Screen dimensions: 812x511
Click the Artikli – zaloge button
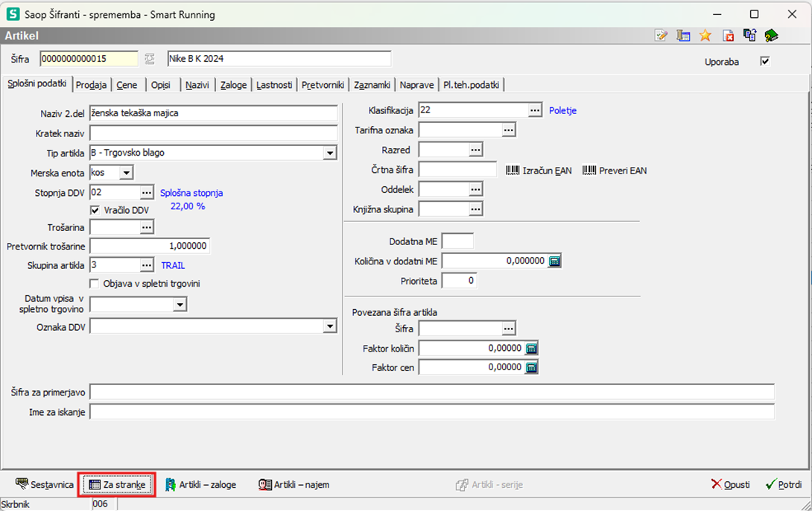pos(200,485)
